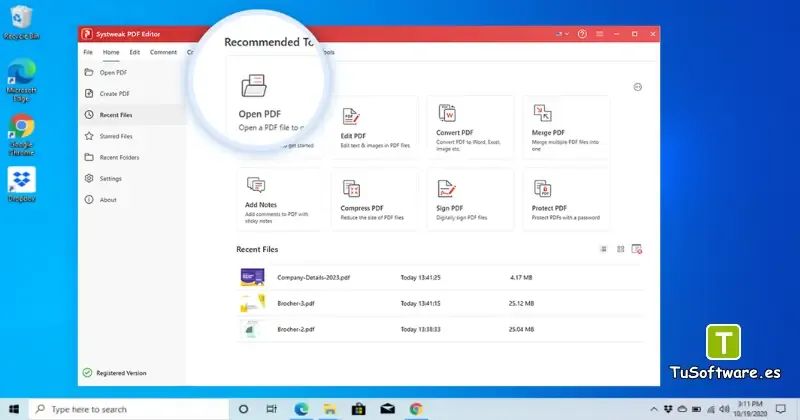This screenshot has width=800, height=420.
Task: Switch recent files to list view
Action: [x=604, y=249]
